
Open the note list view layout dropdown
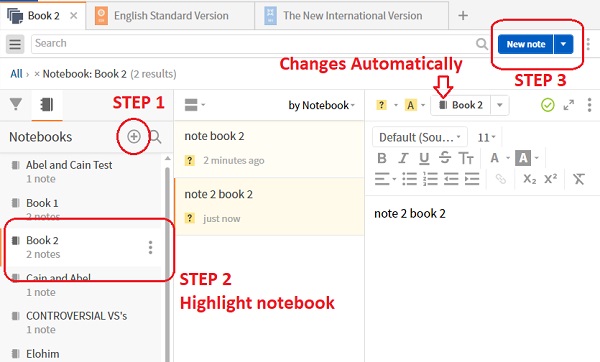pos(195,104)
